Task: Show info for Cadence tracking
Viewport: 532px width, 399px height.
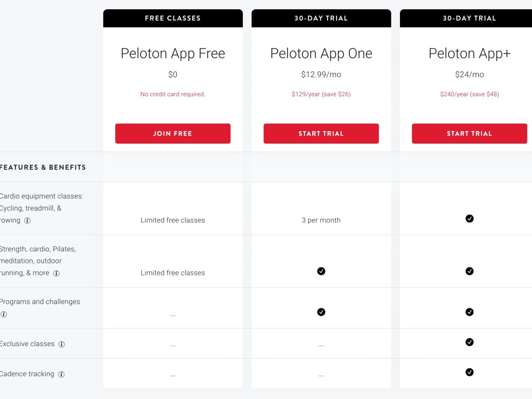Action: (61, 374)
